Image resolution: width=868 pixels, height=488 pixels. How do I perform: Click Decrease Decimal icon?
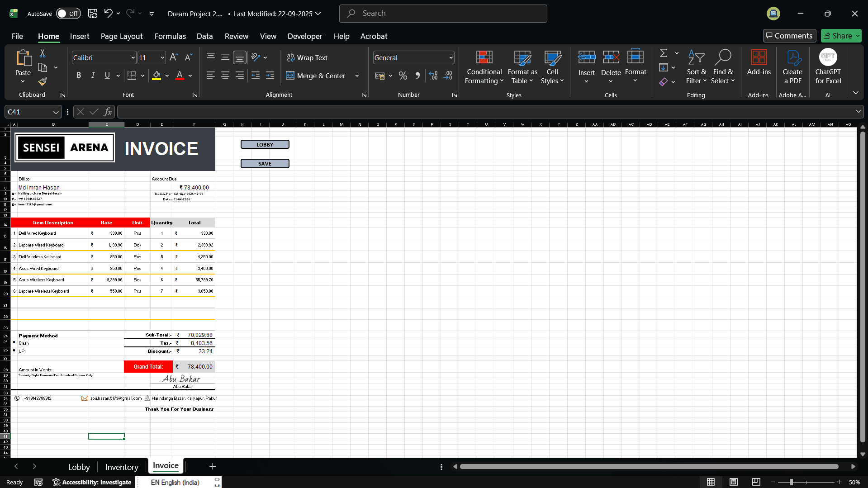448,76
